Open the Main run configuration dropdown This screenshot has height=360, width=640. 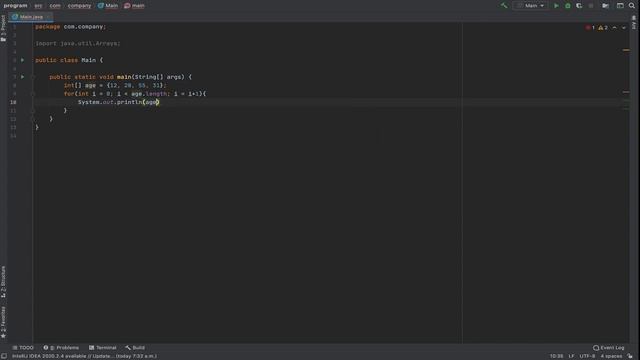[530, 6]
